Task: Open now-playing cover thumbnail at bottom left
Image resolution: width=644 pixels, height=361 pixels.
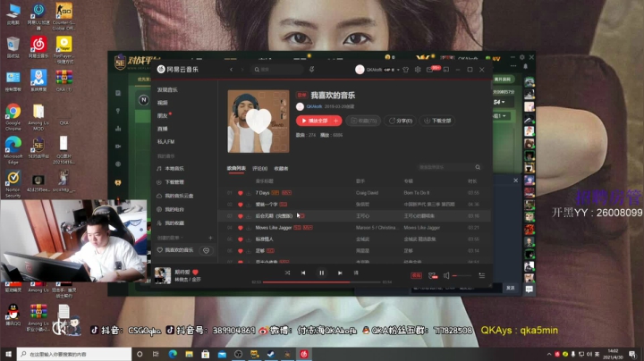Action: pyautogui.click(x=163, y=276)
